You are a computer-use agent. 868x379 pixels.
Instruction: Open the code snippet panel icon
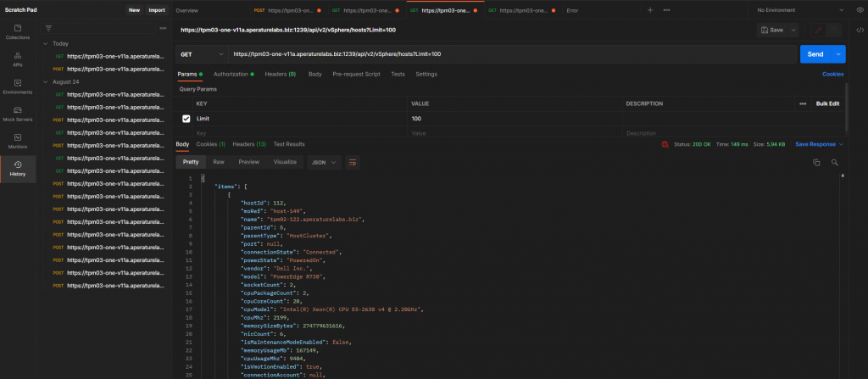(860, 30)
